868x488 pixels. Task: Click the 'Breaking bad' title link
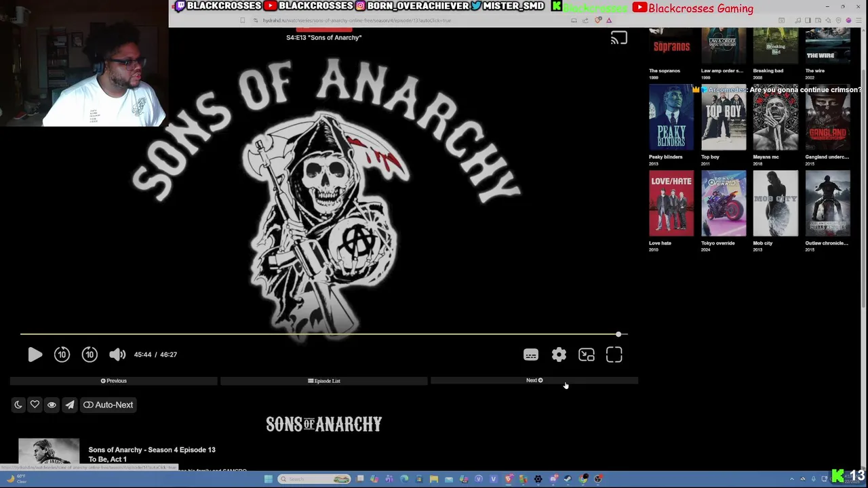coord(768,70)
